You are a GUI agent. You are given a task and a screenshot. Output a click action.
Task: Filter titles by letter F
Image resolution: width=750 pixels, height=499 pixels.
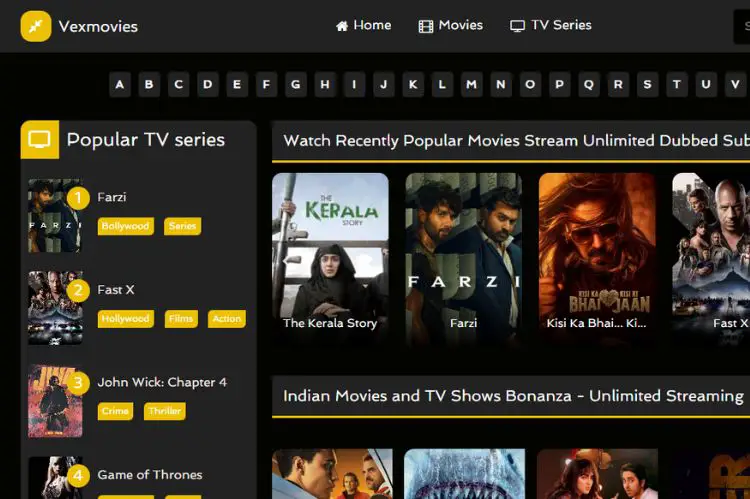[266, 85]
